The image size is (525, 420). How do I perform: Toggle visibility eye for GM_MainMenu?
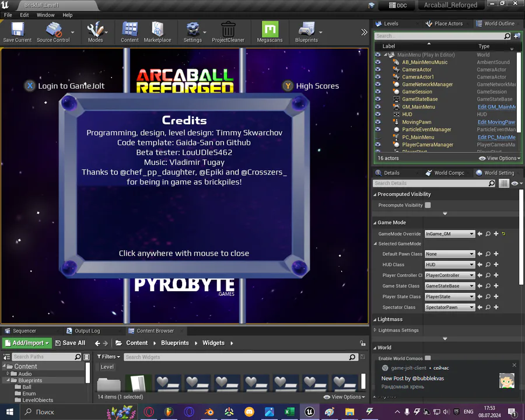tap(378, 107)
